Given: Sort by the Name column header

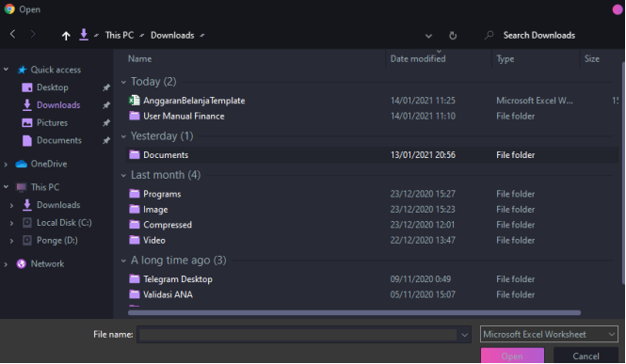Looking at the screenshot, I should point(139,58).
